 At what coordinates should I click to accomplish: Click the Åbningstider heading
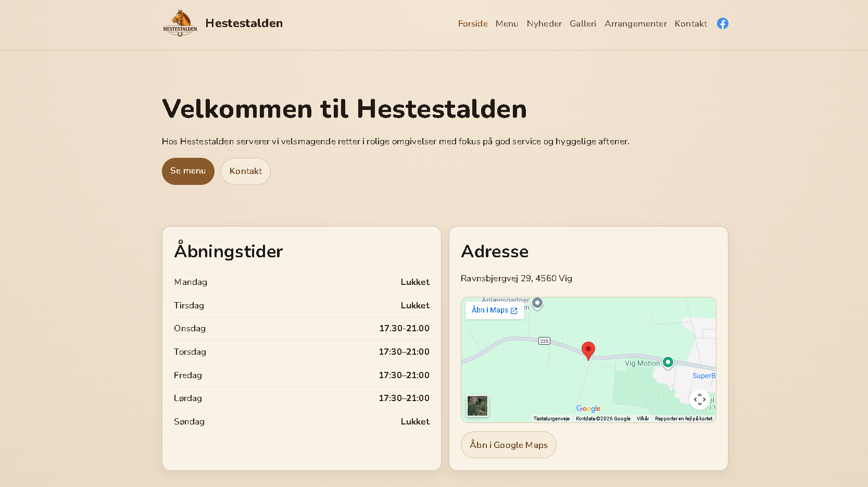click(x=228, y=251)
